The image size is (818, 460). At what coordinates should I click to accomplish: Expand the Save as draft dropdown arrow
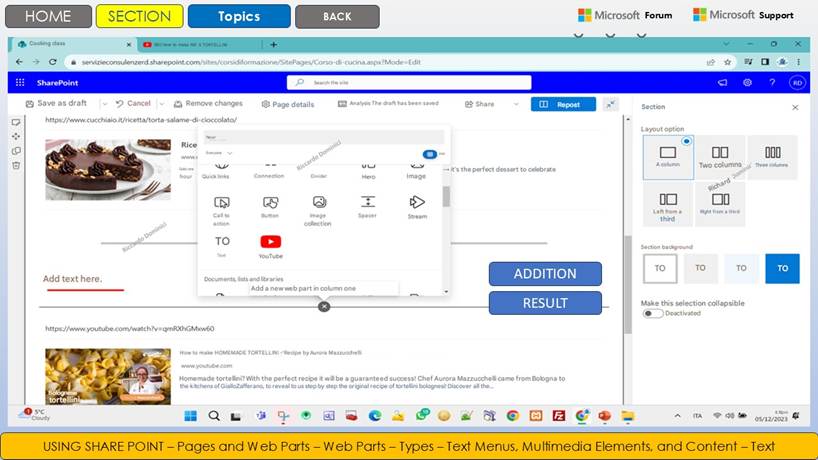point(104,104)
